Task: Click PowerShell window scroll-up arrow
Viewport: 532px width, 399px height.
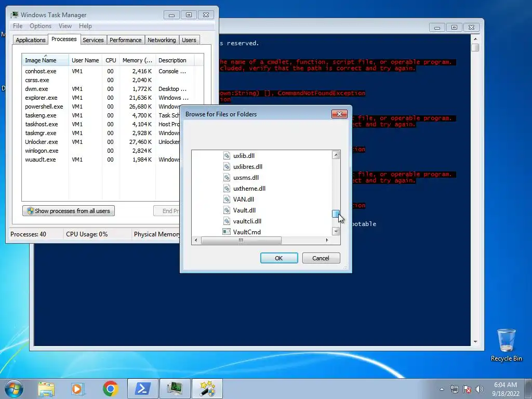Action: [x=475, y=38]
